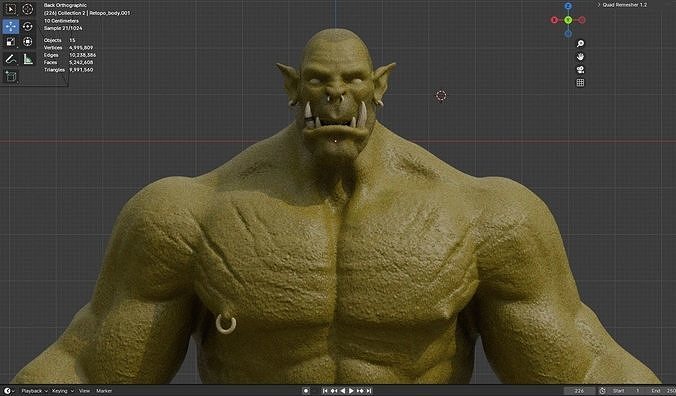This screenshot has width=676, height=396.
Task: Open the timeline View menu
Action: [x=84, y=391]
